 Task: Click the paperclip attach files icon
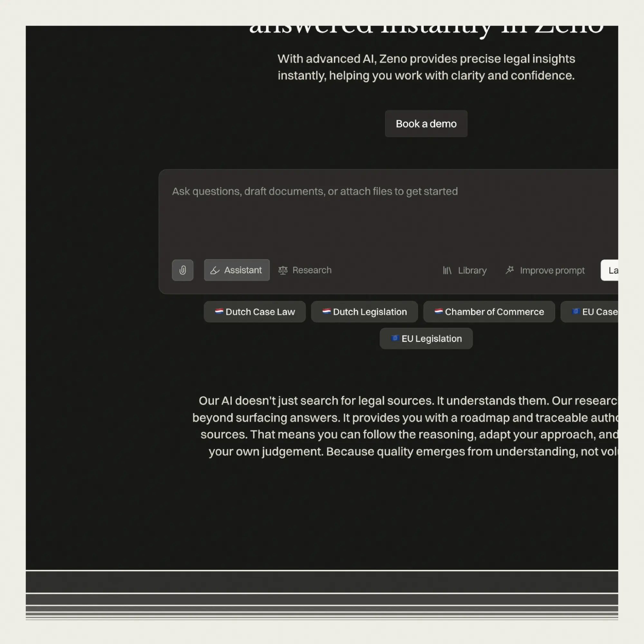click(182, 270)
